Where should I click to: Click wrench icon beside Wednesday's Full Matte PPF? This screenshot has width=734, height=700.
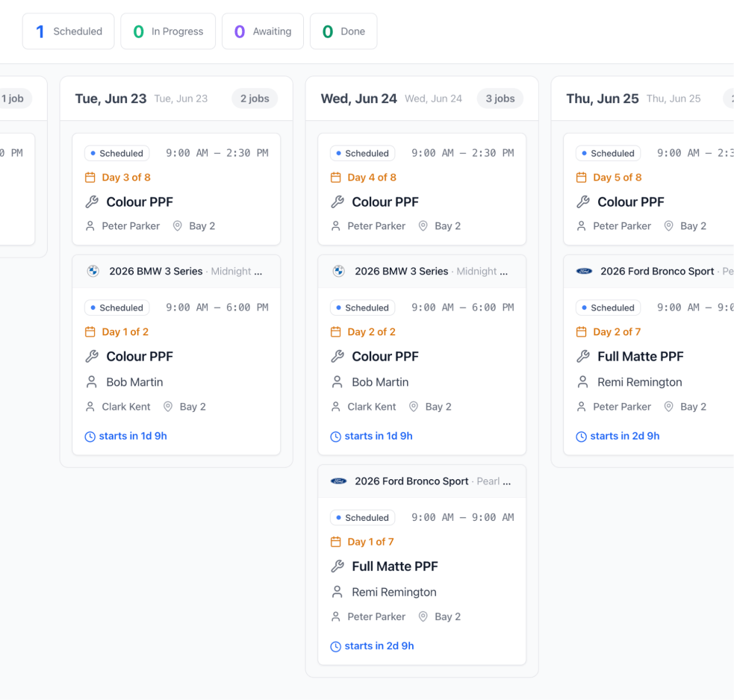click(338, 566)
